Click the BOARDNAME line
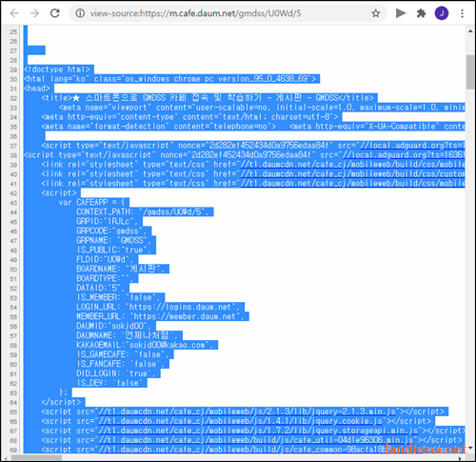Image resolution: width=476 pixels, height=462 pixels. 121,269
